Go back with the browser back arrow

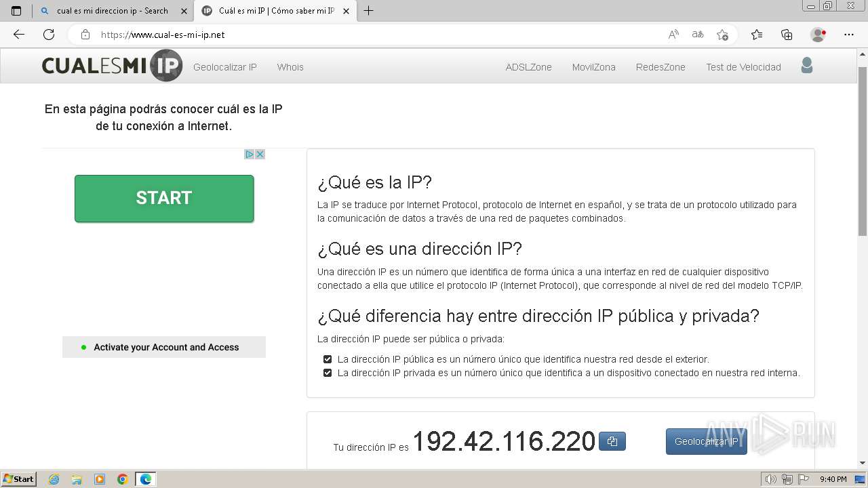tap(19, 35)
